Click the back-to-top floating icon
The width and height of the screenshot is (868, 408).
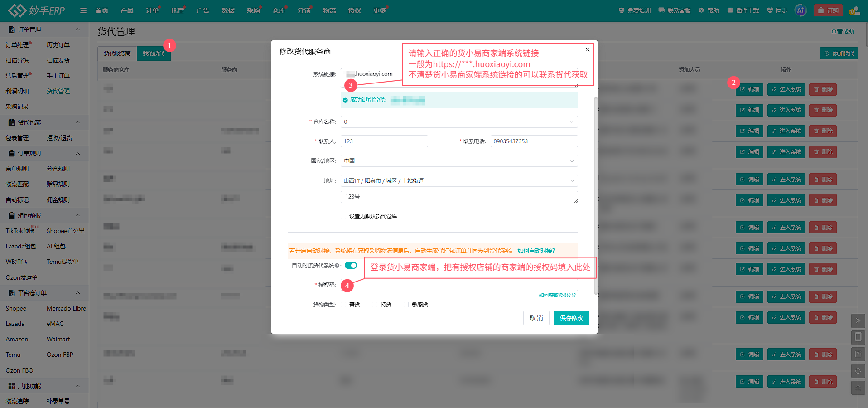point(858,388)
